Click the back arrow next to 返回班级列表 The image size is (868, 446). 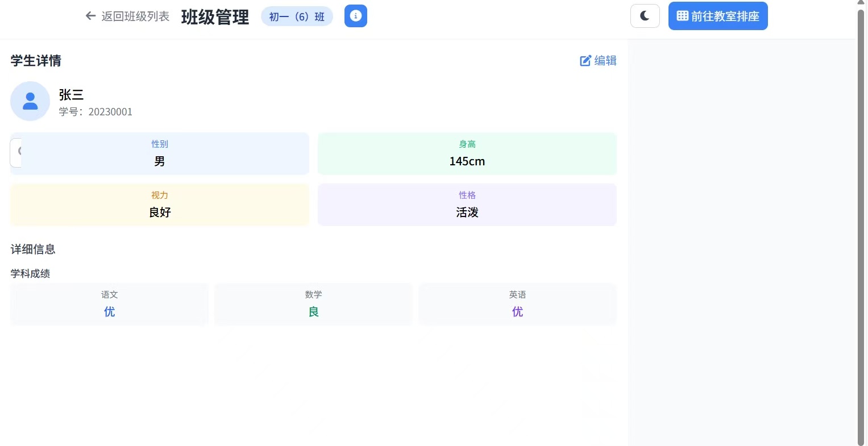[x=90, y=16]
